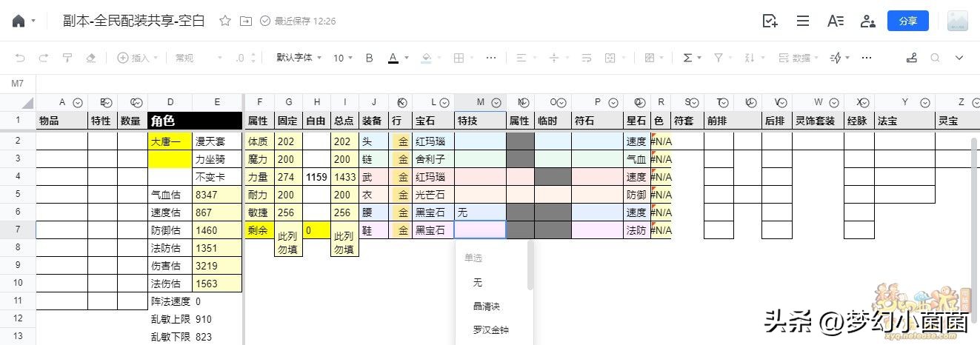Click the recently saved status
980x345 pixels.
coord(299,21)
